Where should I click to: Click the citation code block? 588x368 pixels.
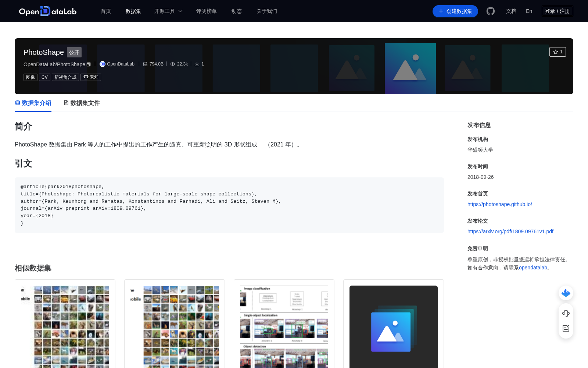point(229,205)
